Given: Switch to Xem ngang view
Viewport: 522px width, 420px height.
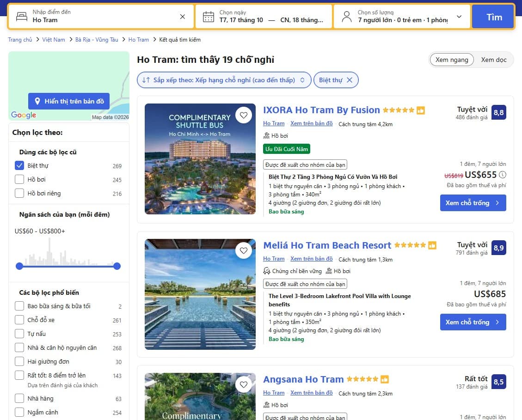Looking at the screenshot, I should pos(452,60).
